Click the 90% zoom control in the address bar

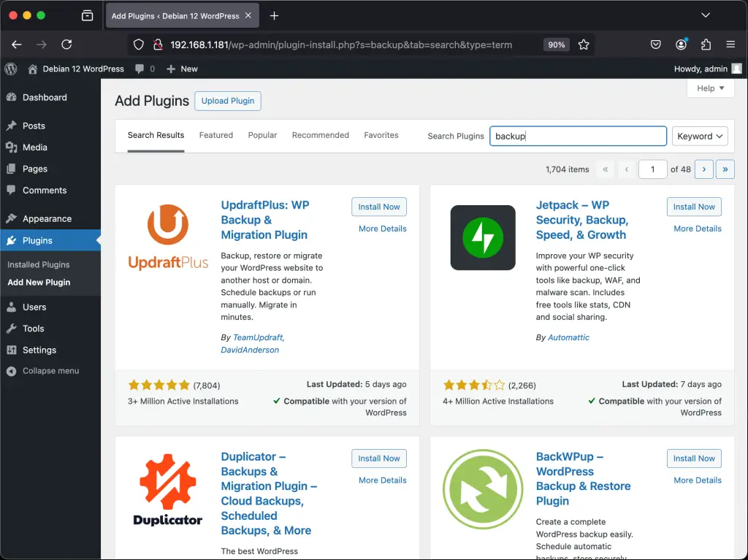pyautogui.click(x=556, y=45)
